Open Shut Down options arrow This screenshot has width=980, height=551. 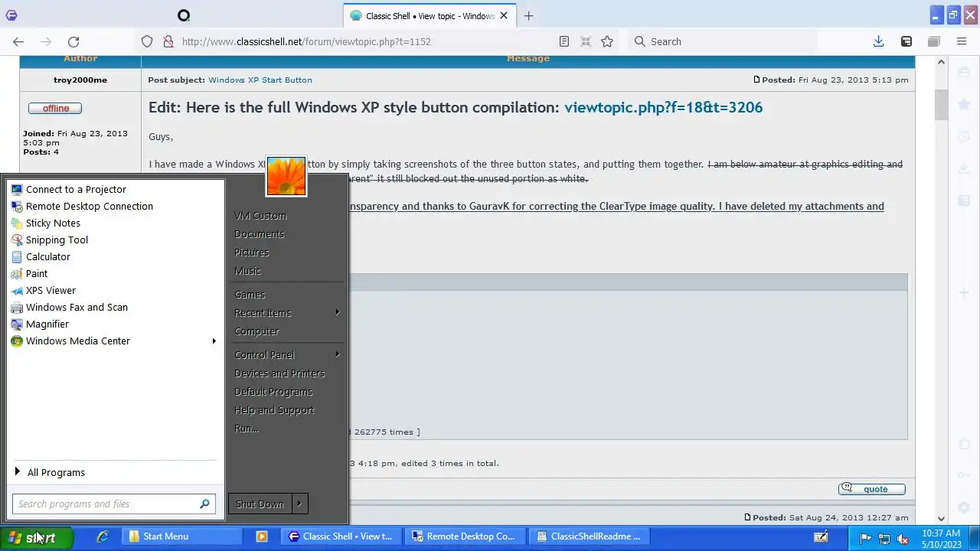pyautogui.click(x=299, y=504)
